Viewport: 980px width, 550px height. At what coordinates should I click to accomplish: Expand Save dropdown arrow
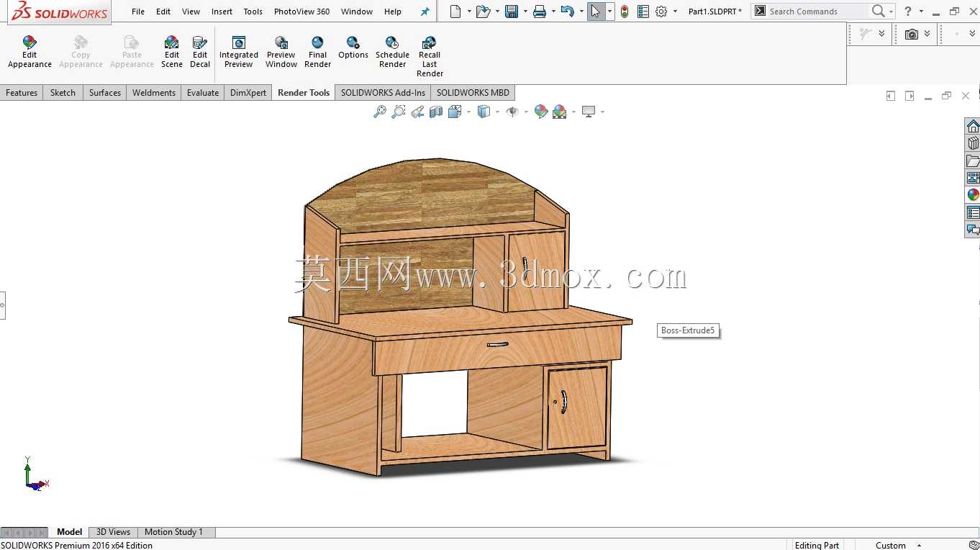[525, 12]
